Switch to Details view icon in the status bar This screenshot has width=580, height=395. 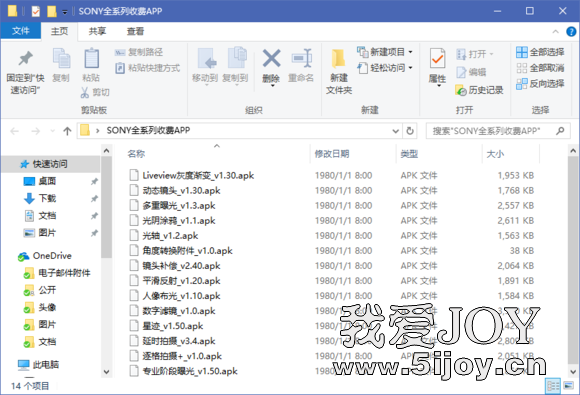pos(553,386)
